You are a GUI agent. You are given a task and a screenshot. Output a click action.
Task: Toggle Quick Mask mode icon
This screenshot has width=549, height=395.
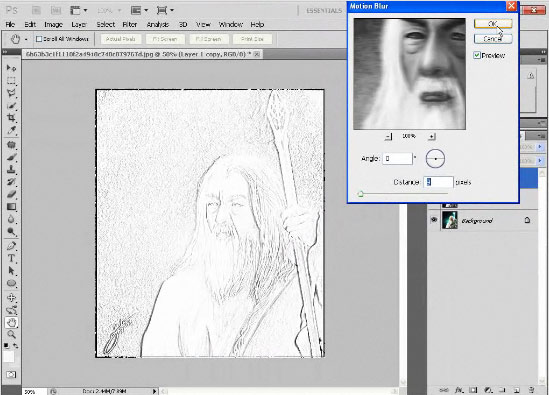pyautogui.click(x=11, y=375)
